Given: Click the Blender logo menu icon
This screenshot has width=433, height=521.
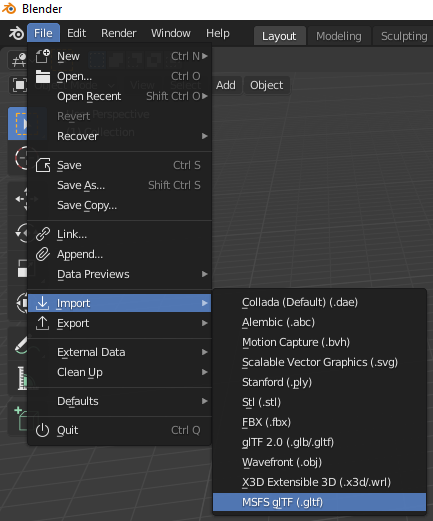Looking at the screenshot, I should [x=16, y=33].
